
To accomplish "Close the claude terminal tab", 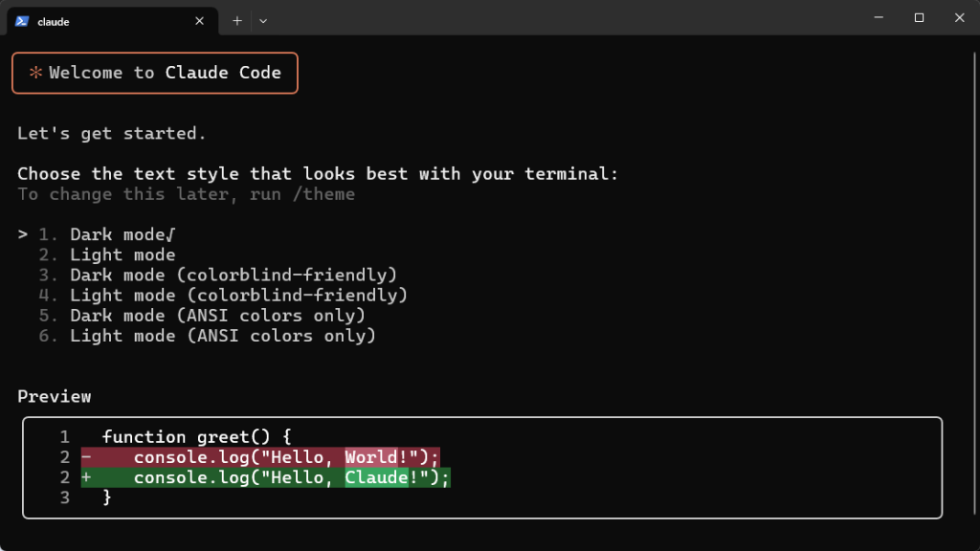I will click(x=199, y=21).
